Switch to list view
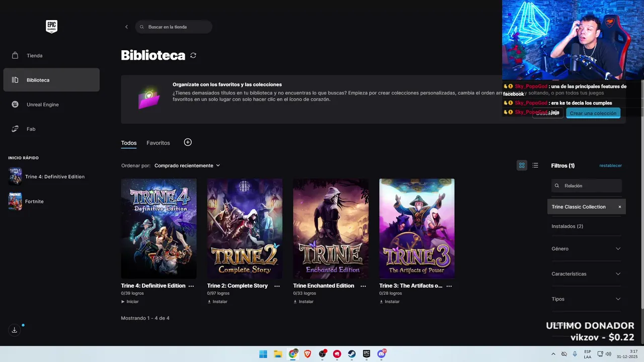Screen dimensions: 644x362 click(535, 165)
